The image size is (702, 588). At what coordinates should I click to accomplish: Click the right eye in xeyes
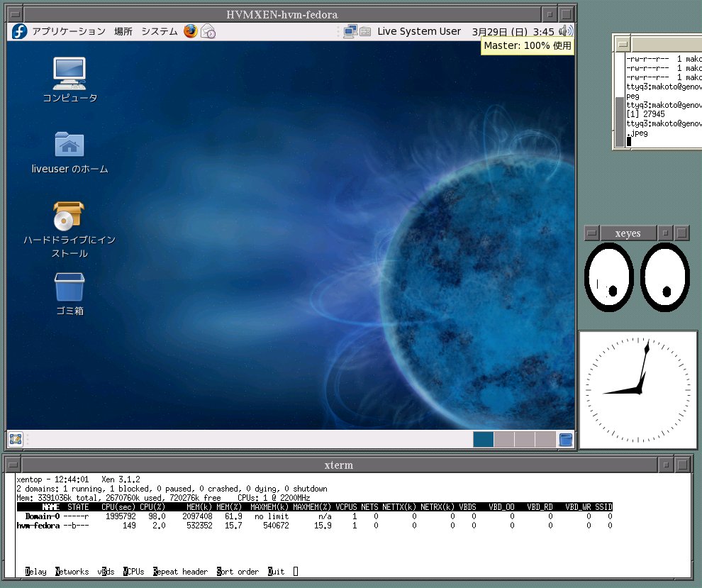pyautogui.click(x=665, y=277)
